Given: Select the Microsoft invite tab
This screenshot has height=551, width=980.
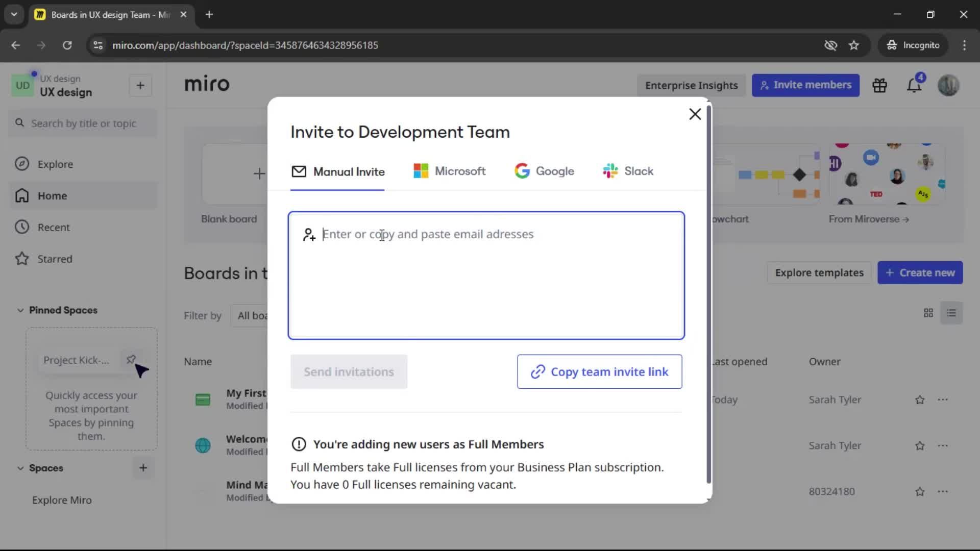Looking at the screenshot, I should pos(449,171).
